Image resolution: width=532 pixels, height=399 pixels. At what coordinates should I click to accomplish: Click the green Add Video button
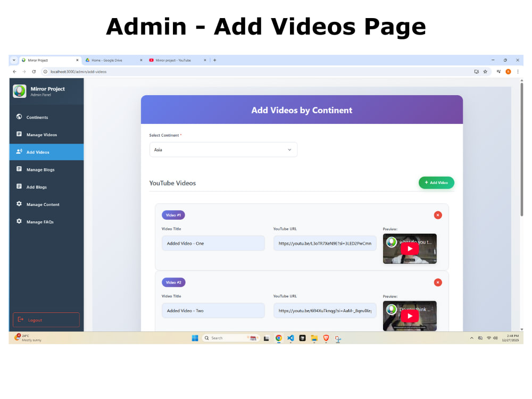(436, 182)
